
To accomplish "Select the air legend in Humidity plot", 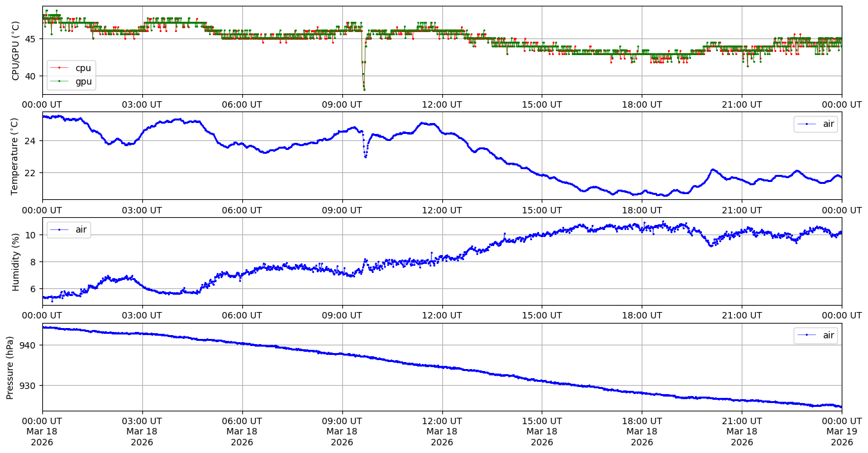I will click(x=69, y=229).
